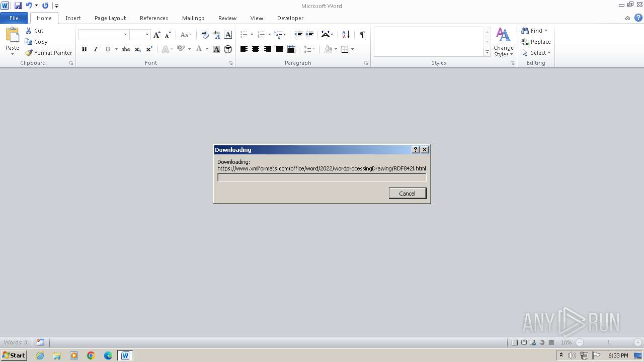Align text left
The image size is (644, 362).
point(244,49)
